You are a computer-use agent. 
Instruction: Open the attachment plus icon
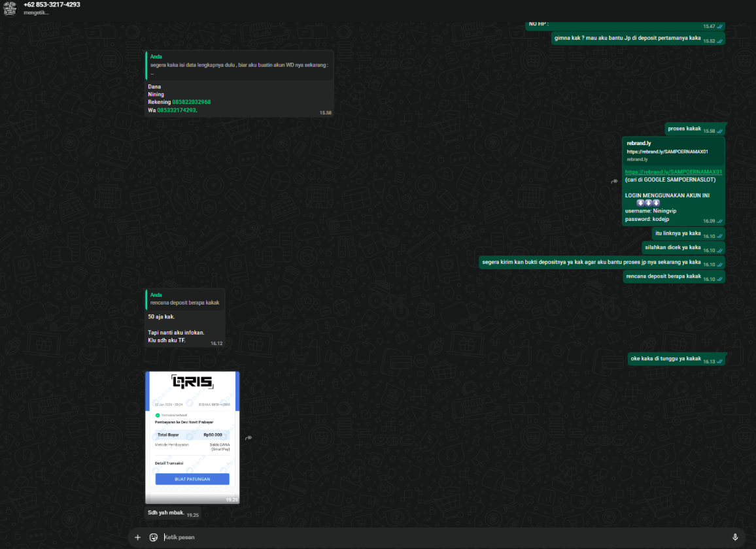coord(137,537)
